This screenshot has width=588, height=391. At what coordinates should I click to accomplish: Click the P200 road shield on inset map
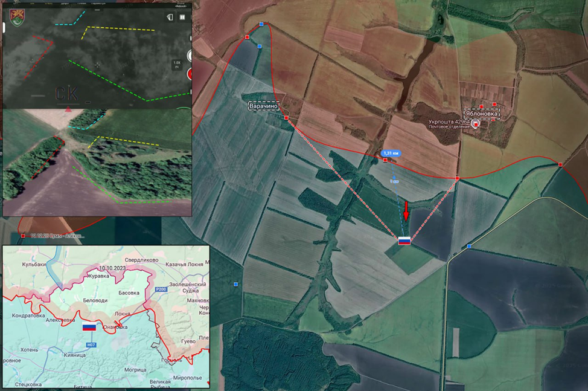pos(161,289)
